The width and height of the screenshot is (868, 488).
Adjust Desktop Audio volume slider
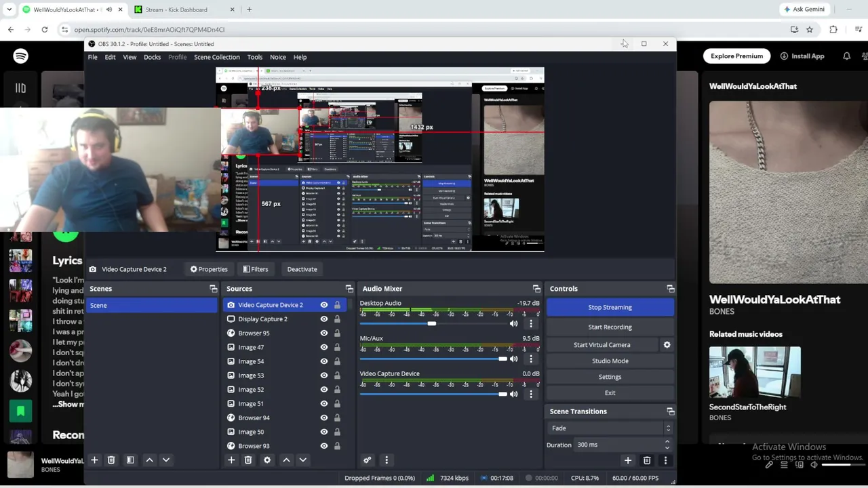432,324
